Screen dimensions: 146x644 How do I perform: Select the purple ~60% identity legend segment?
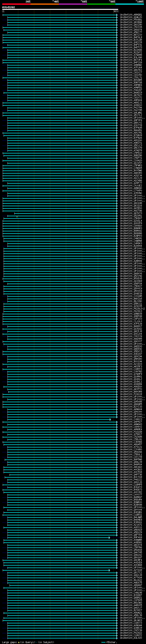tap(73, 4)
